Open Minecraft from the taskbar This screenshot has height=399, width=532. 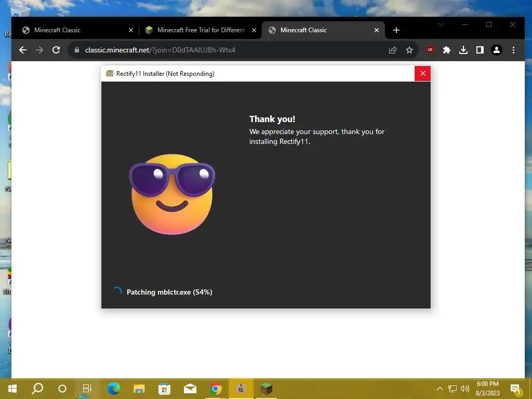click(267, 389)
